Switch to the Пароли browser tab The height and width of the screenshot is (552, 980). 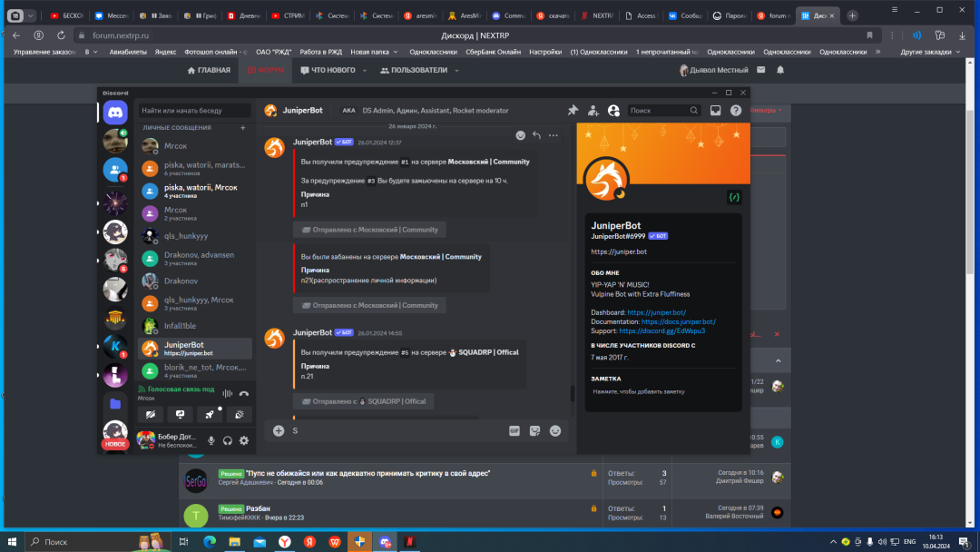point(728,15)
